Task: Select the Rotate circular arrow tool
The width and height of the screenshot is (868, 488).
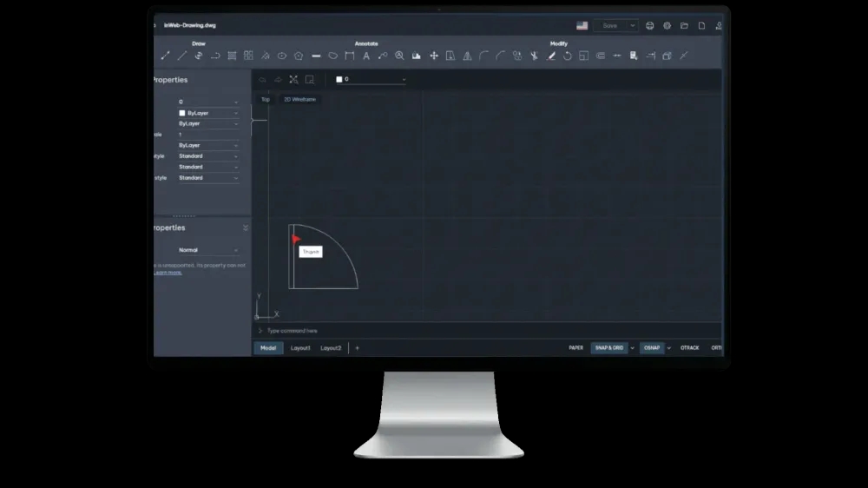Action: click(x=568, y=56)
